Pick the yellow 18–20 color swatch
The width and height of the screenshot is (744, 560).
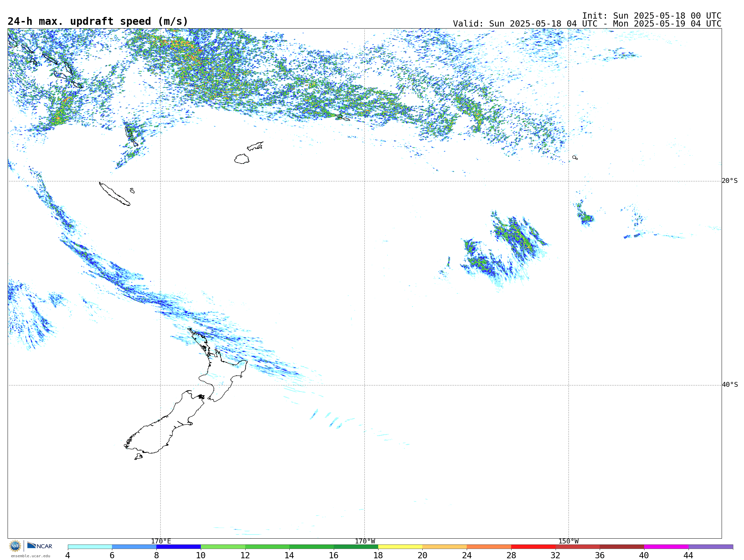coord(400,547)
